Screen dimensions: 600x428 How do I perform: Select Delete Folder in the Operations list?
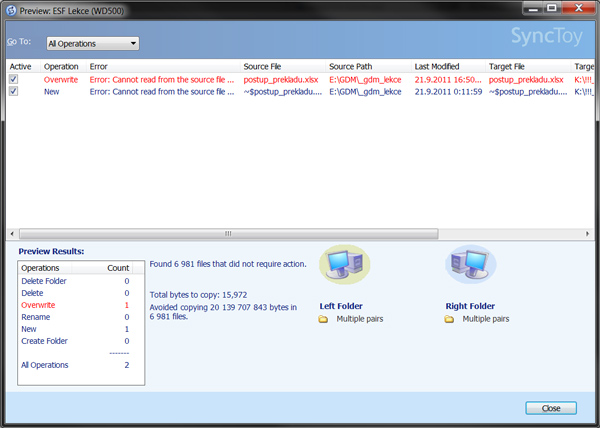pyautogui.click(x=44, y=281)
